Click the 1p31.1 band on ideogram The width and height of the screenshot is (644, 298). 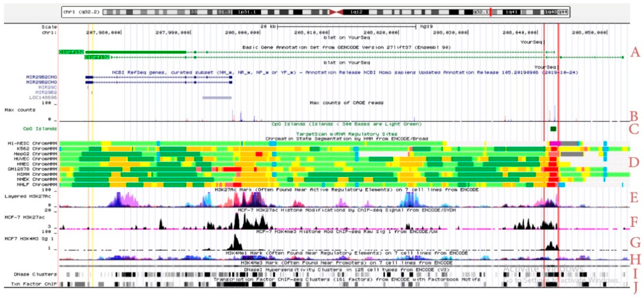coord(247,12)
